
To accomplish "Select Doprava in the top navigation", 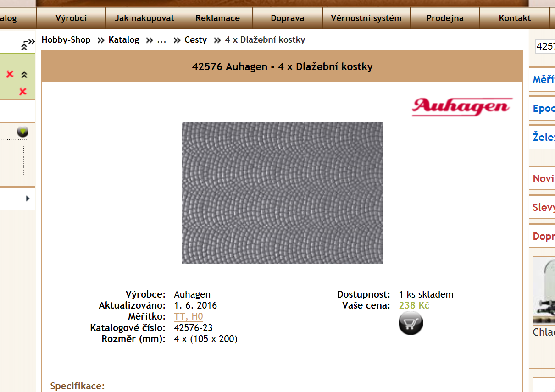I will coord(288,18).
